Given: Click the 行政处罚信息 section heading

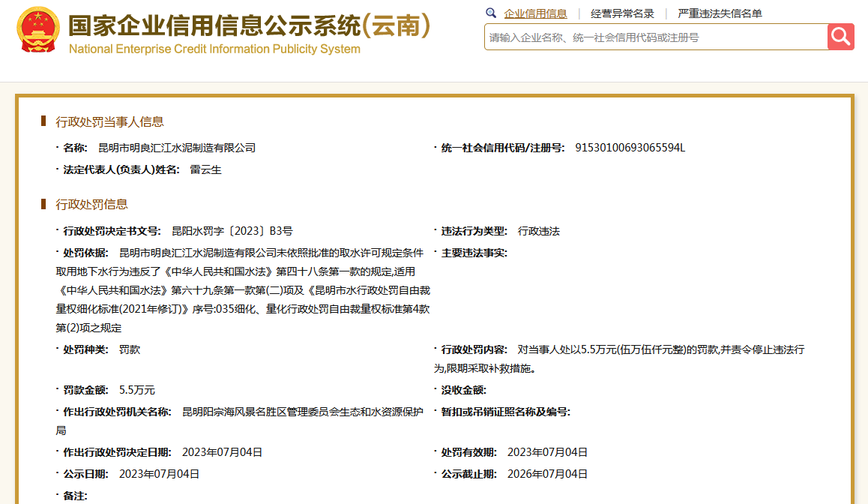Looking at the screenshot, I should coord(92,204).
